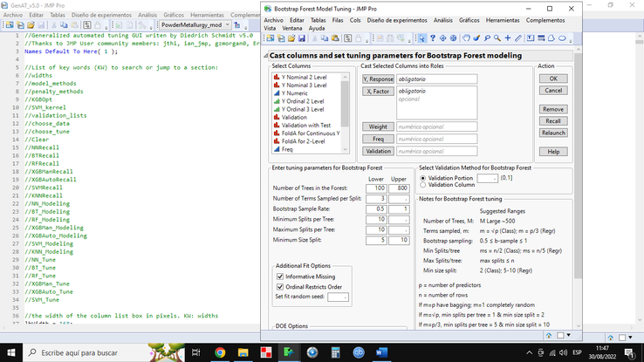Open Análisis menu in Bootstrap Forest window
Viewport: 644px width, 362px height.
pos(442,20)
